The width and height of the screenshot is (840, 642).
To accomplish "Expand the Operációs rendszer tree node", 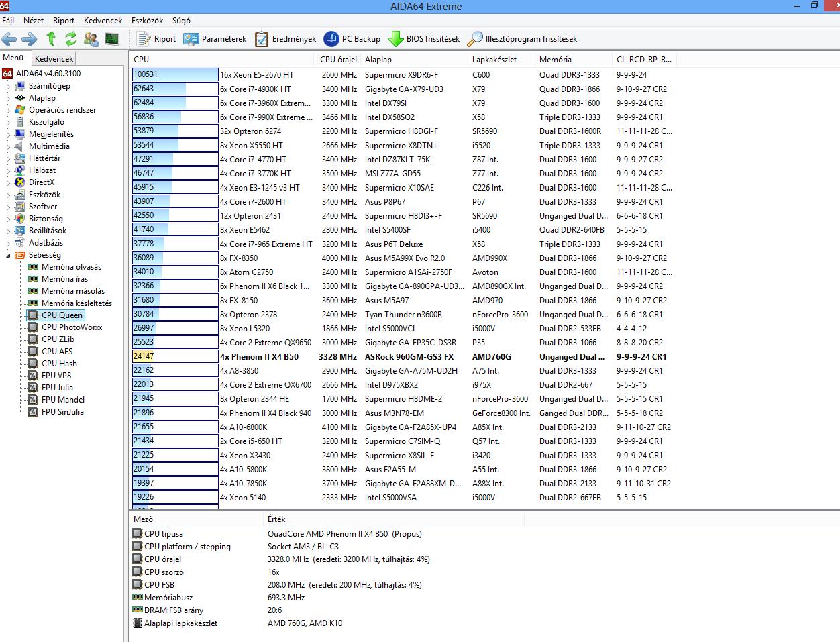I will click(9, 111).
